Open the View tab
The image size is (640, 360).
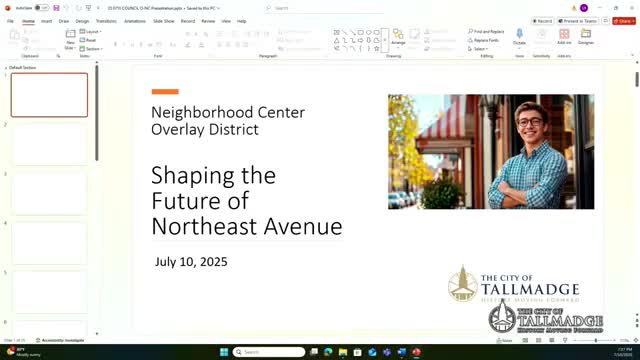(226, 21)
